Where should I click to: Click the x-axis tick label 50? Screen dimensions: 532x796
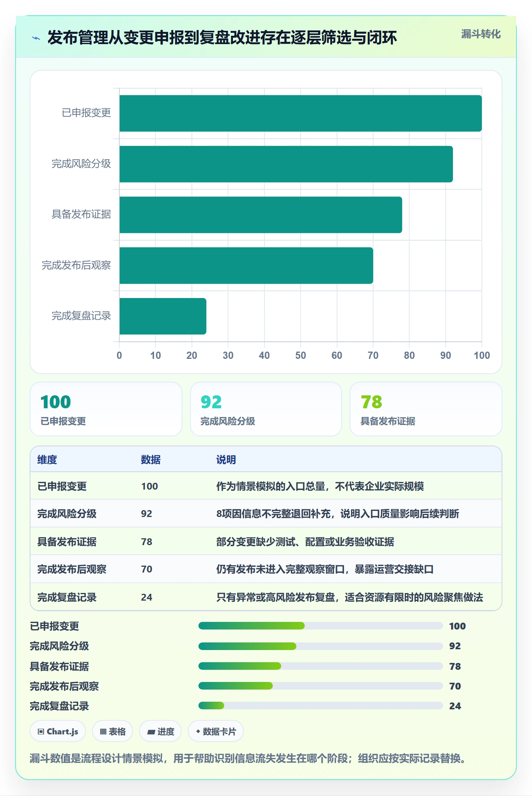[x=301, y=355]
